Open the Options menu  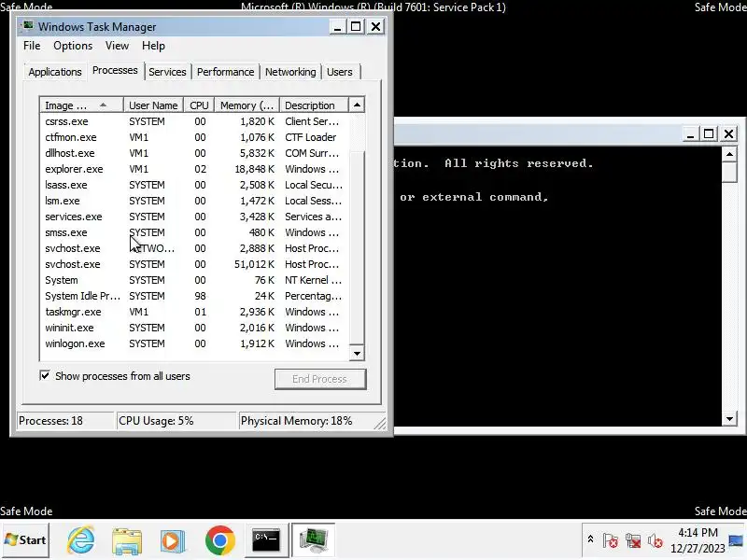point(73,46)
